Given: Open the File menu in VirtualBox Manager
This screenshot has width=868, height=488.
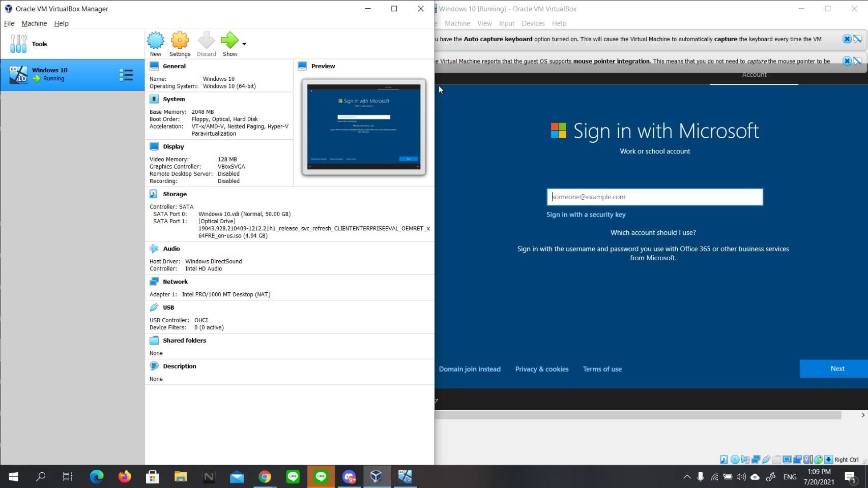Looking at the screenshot, I should pos(9,23).
